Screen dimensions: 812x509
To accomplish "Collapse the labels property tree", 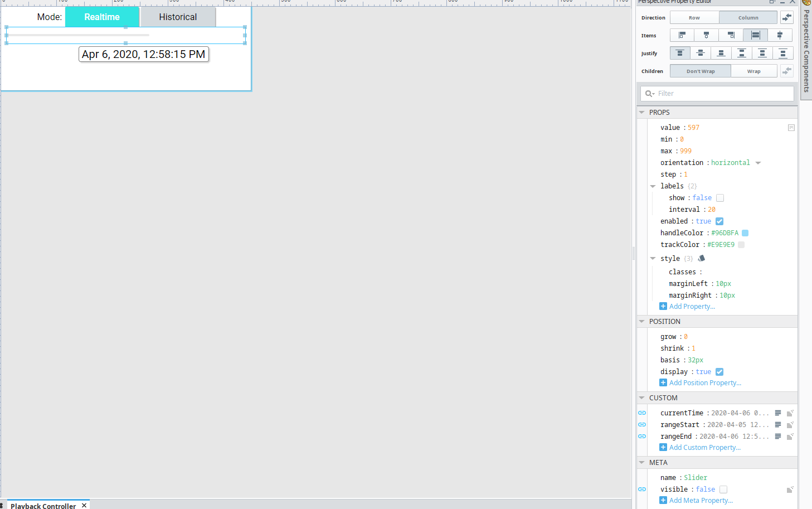I will pos(653,186).
